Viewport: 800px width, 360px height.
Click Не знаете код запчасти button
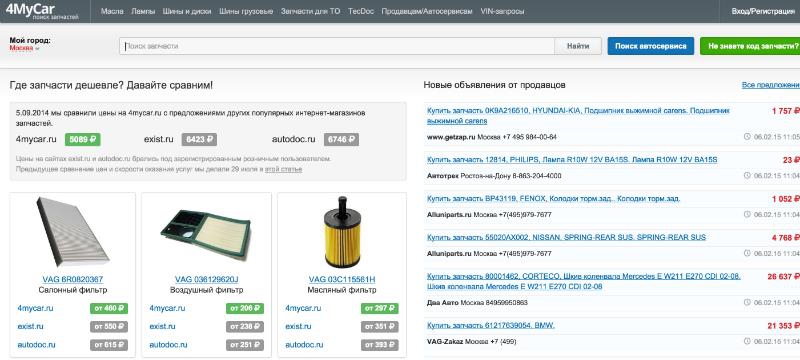click(750, 46)
